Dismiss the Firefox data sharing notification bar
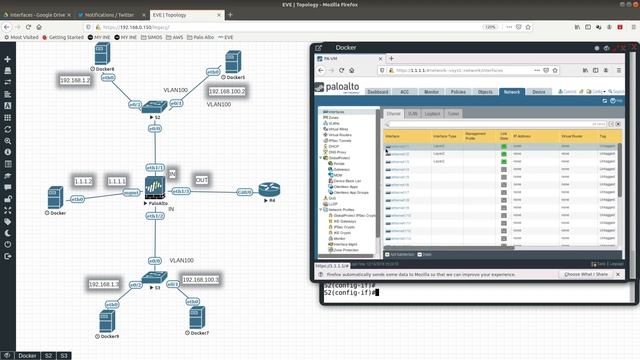Viewport: 640px width, 360px height. [618, 274]
